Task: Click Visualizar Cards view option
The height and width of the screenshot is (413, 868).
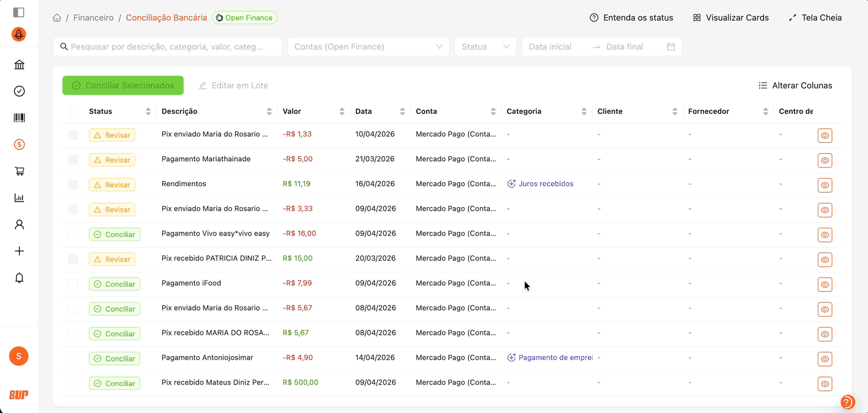Action: pos(731,18)
